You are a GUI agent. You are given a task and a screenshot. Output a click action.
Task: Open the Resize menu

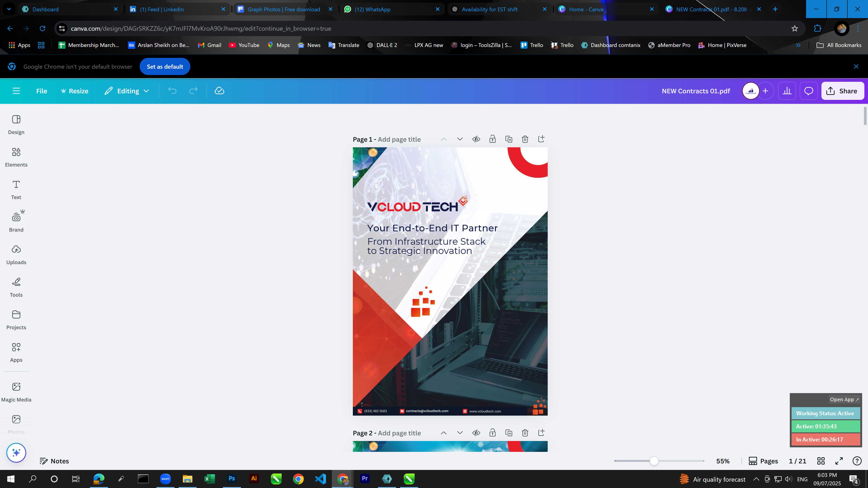click(74, 91)
